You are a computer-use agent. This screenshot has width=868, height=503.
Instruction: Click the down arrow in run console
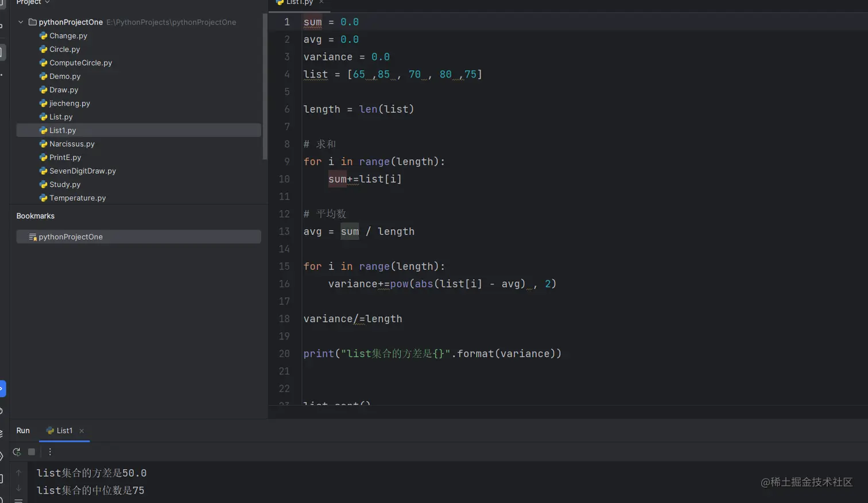coord(18,488)
